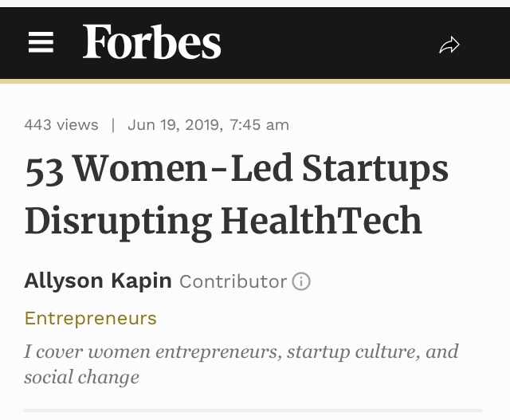Click the word HealthTech in the headline
This screenshot has height=420, width=510.
(321, 221)
